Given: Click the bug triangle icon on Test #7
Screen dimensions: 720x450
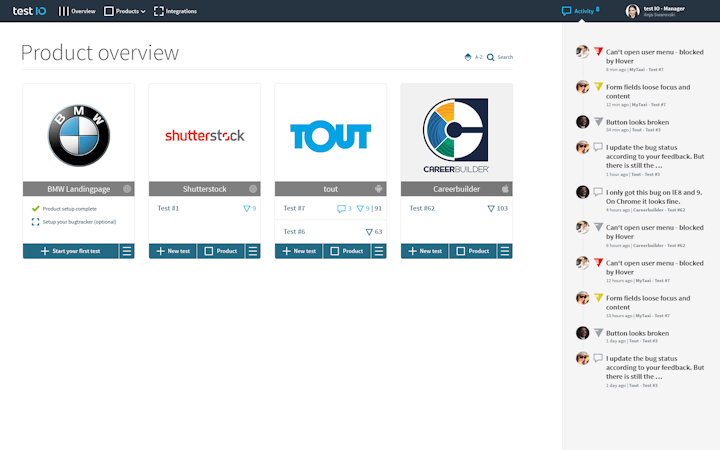Looking at the screenshot, I should coord(360,208).
